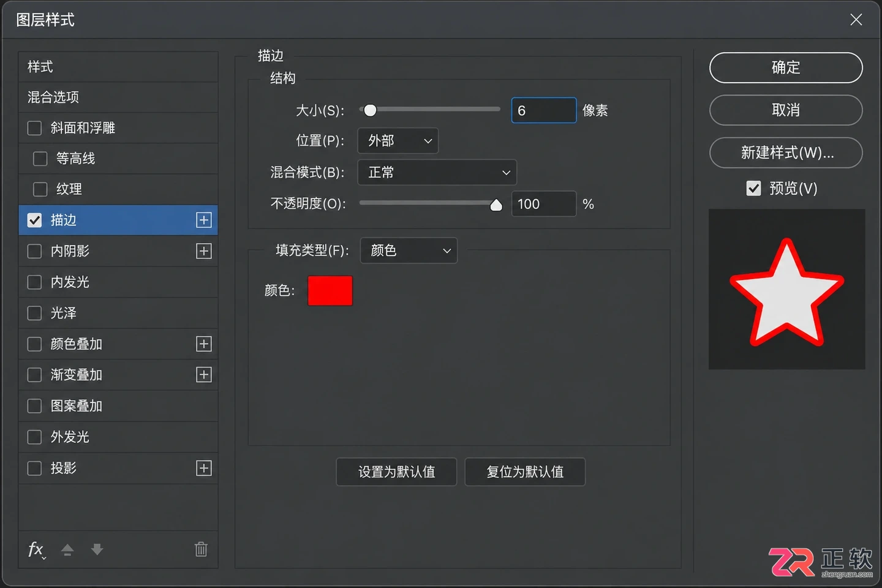Screen dimensions: 882x588
Task: Move effect down with the down arrow
Action: click(x=97, y=549)
